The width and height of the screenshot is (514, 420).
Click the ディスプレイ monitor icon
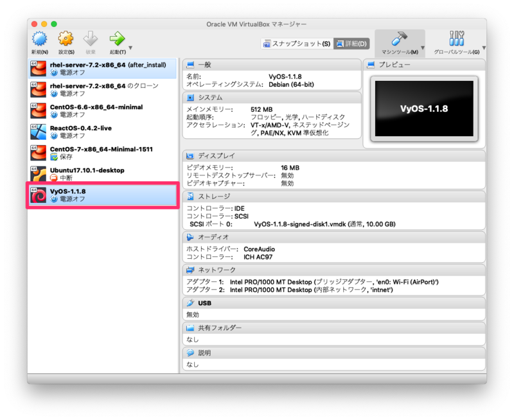[x=190, y=154]
